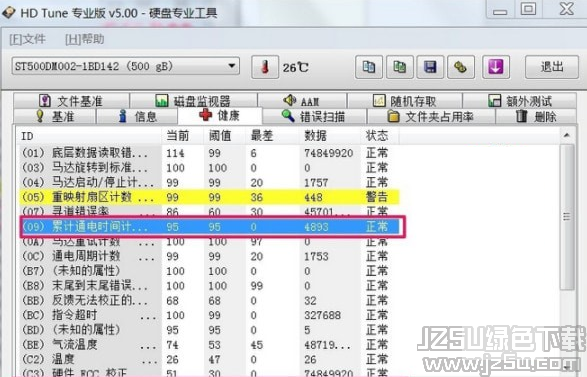Switch to the 额外测试 tab
This screenshot has width=587, height=377.
520,101
